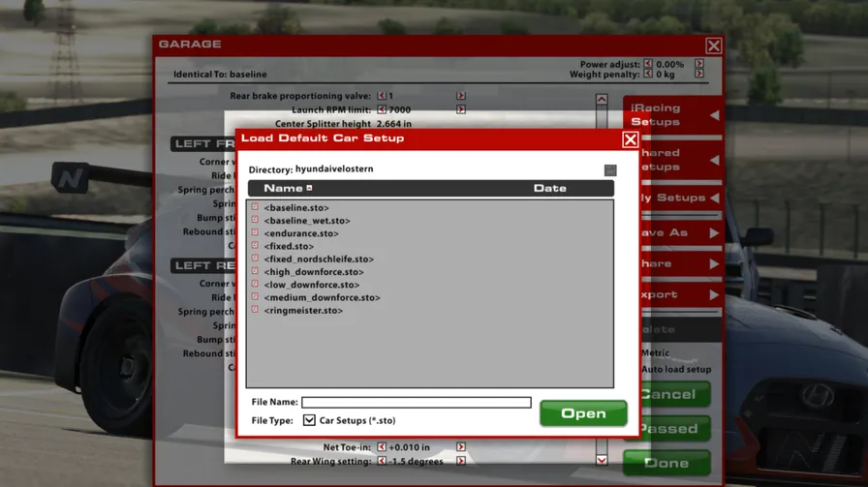The image size is (868, 487).
Task: Close the Load Default Car Setup dialog
Action: point(630,139)
